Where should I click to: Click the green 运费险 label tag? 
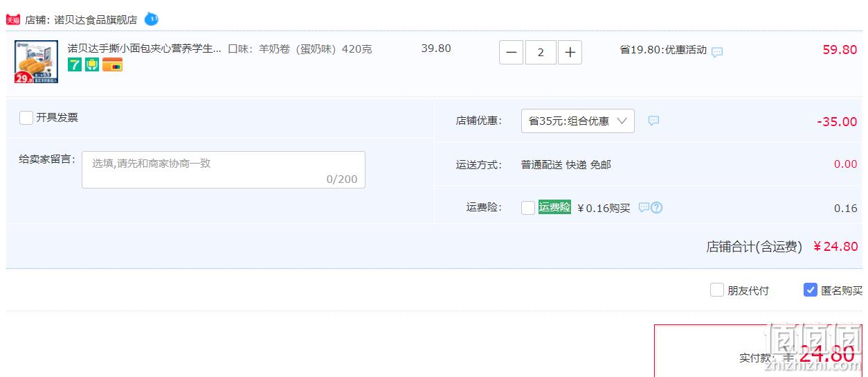[x=555, y=207]
